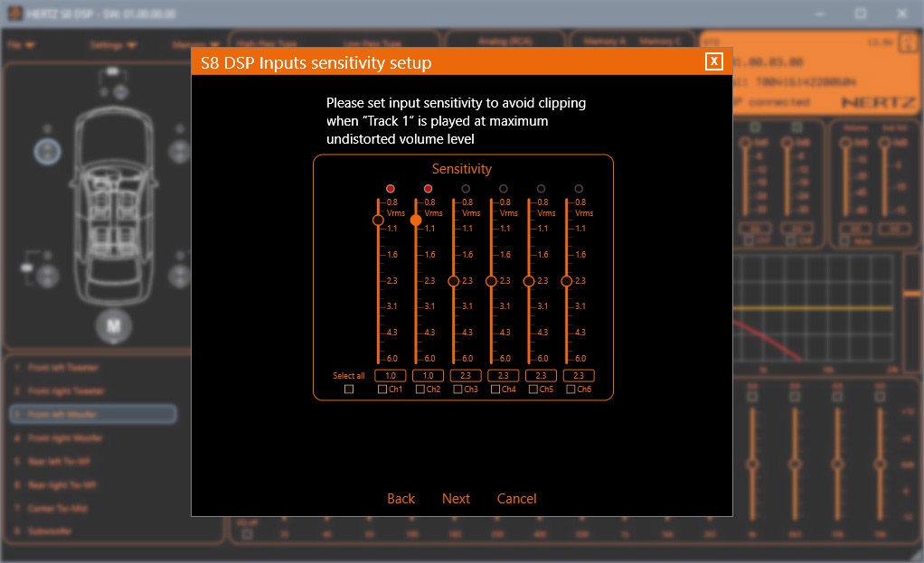Check the Ch3 checkbox
Screen dimensions: 924x563
(x=457, y=389)
